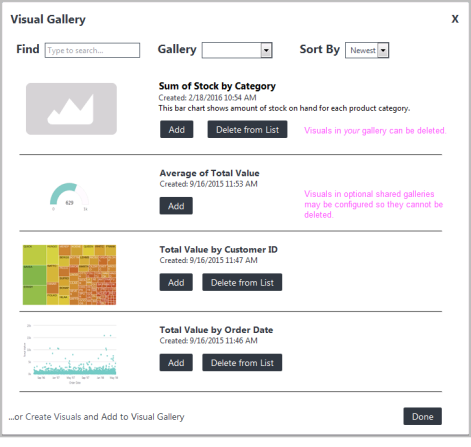Add Total Value by Order Date visual
Viewport: 471px width, 447px height.
pyautogui.click(x=176, y=362)
